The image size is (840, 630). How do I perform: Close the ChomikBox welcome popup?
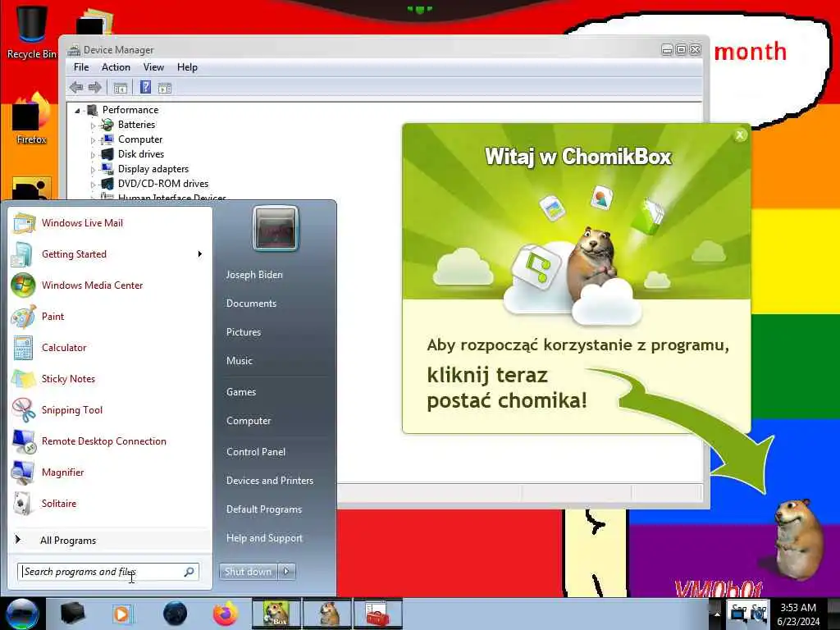click(x=740, y=135)
